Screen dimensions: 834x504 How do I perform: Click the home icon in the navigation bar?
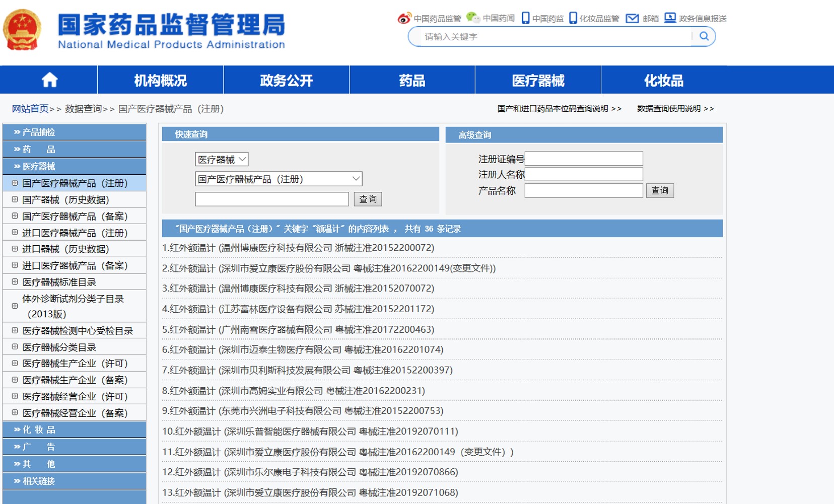pyautogui.click(x=50, y=80)
